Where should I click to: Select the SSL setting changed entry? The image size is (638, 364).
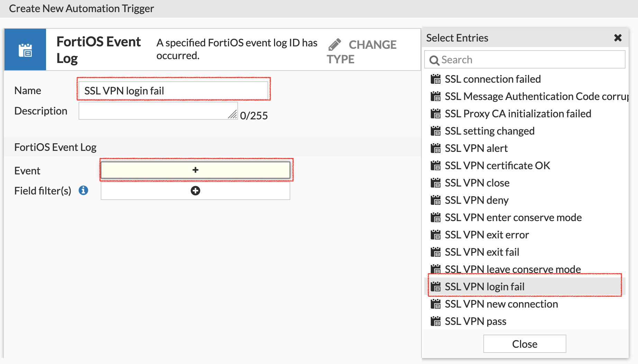pos(489,131)
